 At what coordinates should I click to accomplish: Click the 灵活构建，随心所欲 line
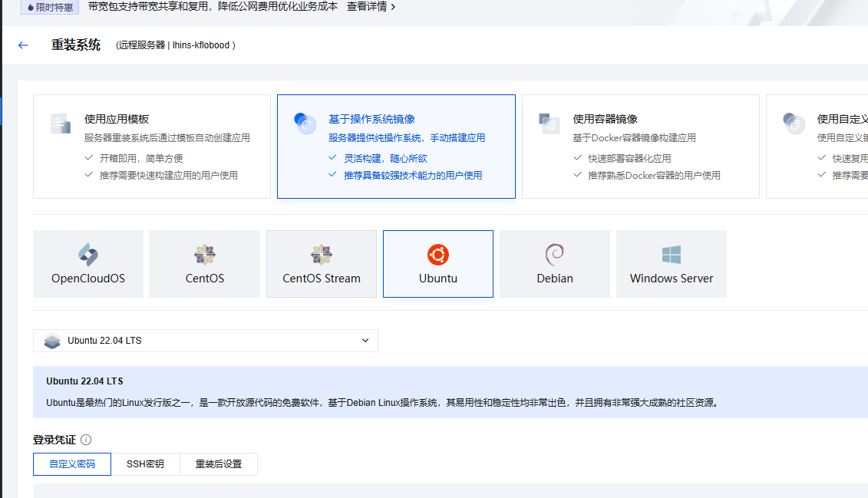pos(385,158)
